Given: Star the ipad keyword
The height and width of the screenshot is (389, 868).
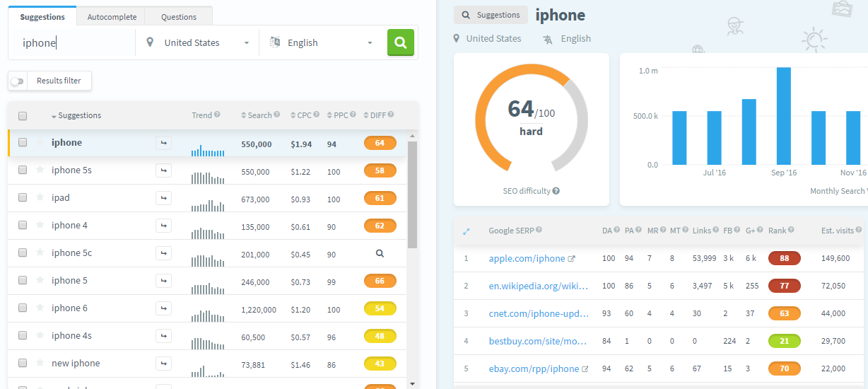Looking at the screenshot, I should (x=40, y=197).
